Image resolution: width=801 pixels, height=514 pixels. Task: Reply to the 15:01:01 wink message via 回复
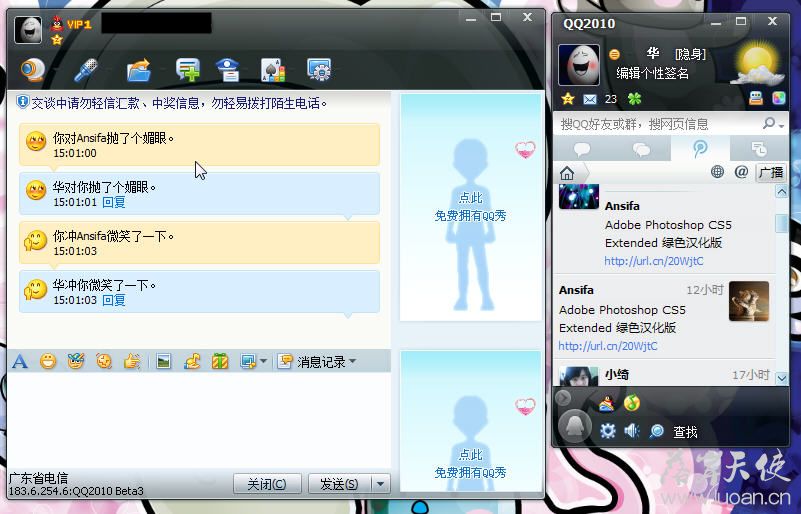[113, 202]
